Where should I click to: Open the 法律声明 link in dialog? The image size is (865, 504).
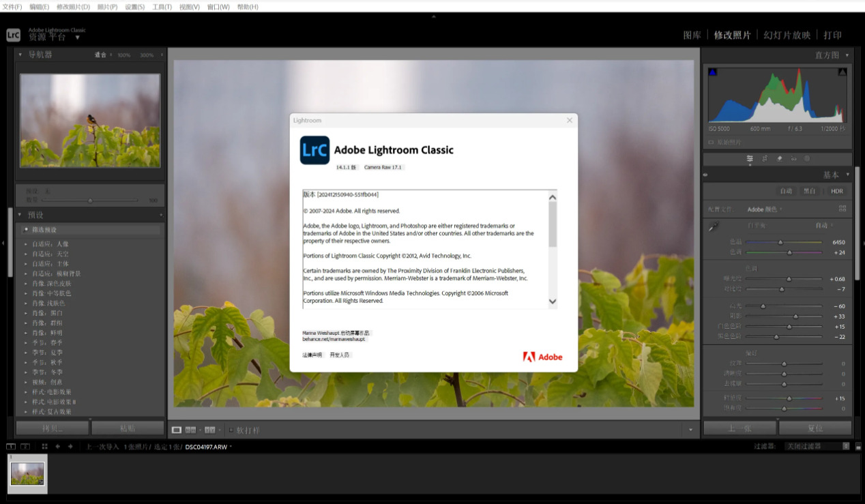click(x=312, y=355)
